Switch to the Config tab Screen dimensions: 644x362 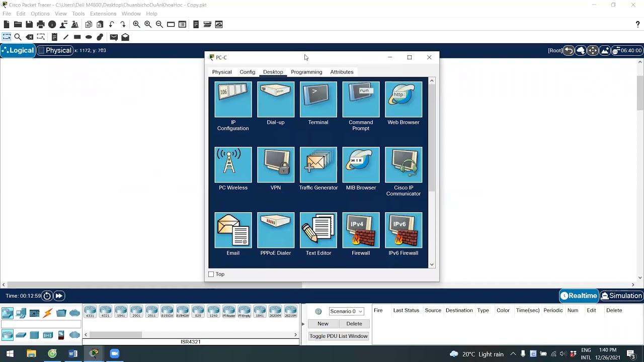[x=248, y=72]
